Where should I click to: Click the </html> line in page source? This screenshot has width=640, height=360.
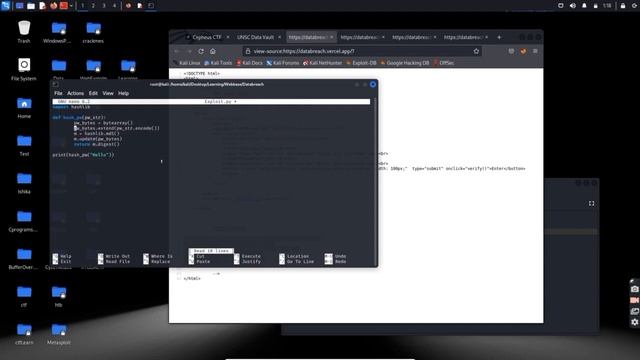(x=192, y=278)
